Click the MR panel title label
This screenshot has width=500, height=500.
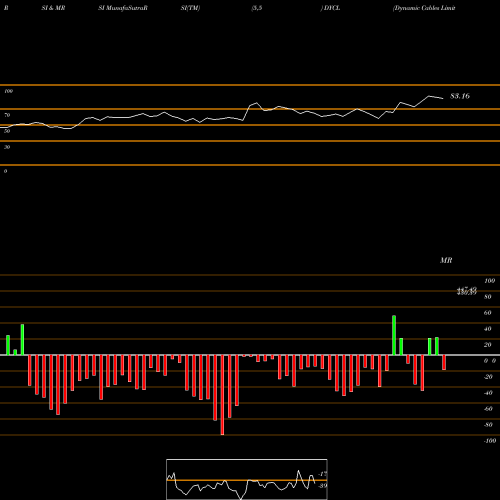click(446, 260)
